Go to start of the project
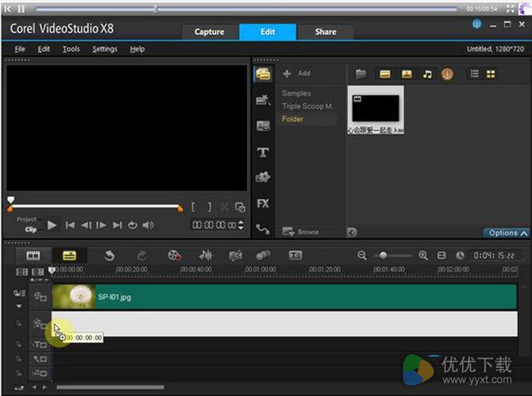This screenshot has height=396, width=532. coord(70,225)
